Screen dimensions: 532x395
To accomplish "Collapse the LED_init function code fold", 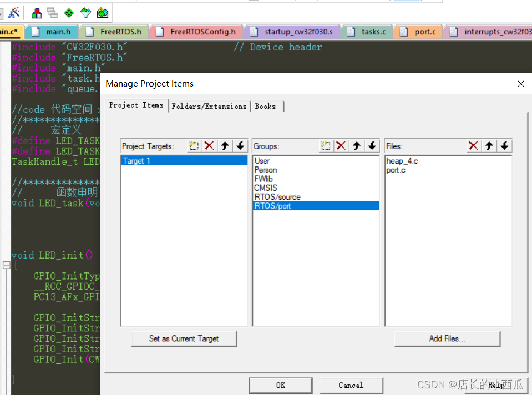I will (6, 265).
